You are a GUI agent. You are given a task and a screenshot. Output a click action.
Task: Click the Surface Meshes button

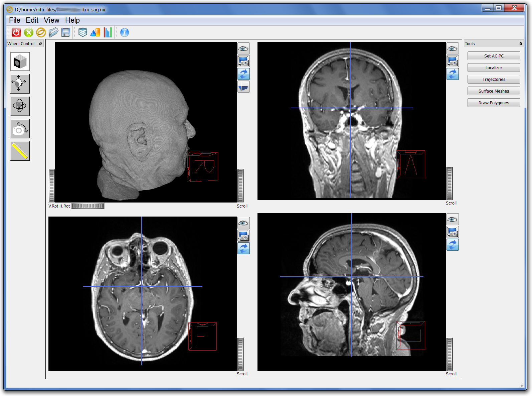(x=494, y=91)
